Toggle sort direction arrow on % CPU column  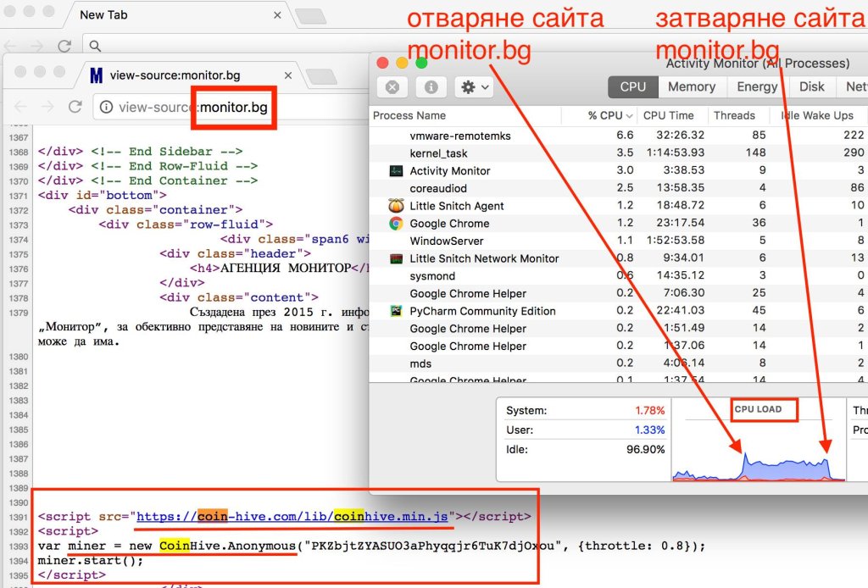(629, 116)
